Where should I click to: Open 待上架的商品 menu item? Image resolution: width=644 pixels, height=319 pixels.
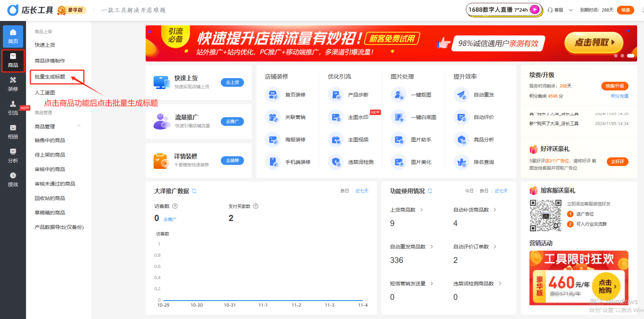(50, 155)
